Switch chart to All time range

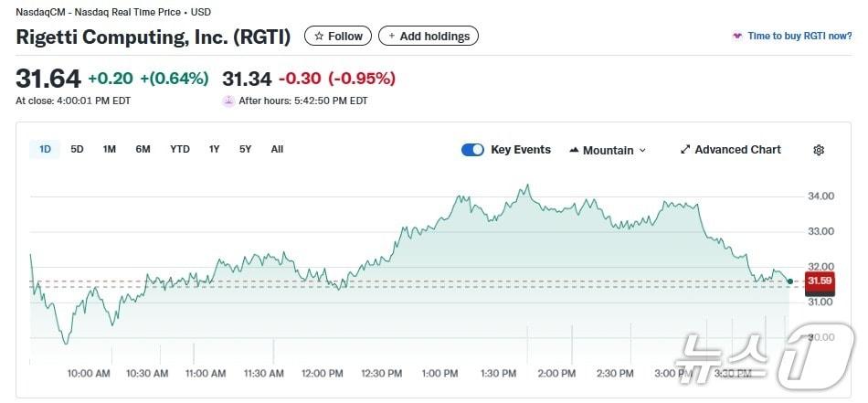click(x=277, y=149)
